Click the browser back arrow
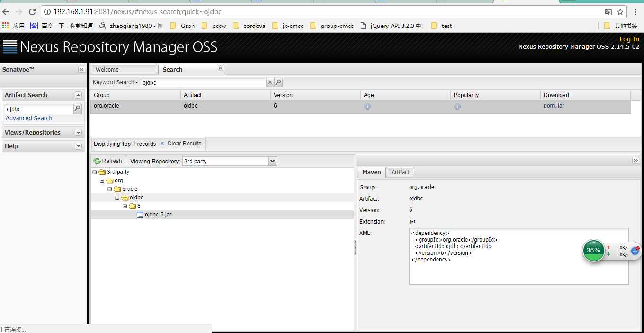 [6, 12]
